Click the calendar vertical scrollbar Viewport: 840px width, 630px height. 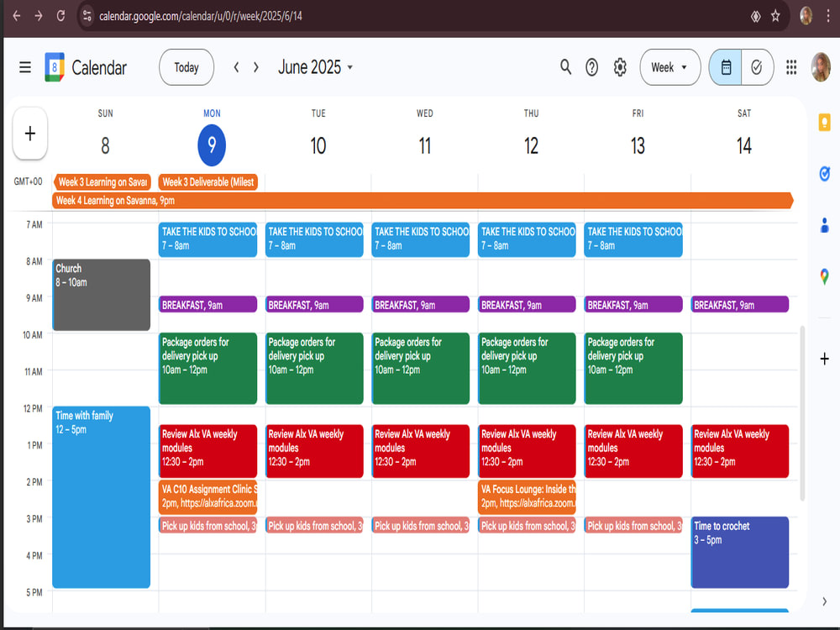[802, 413]
